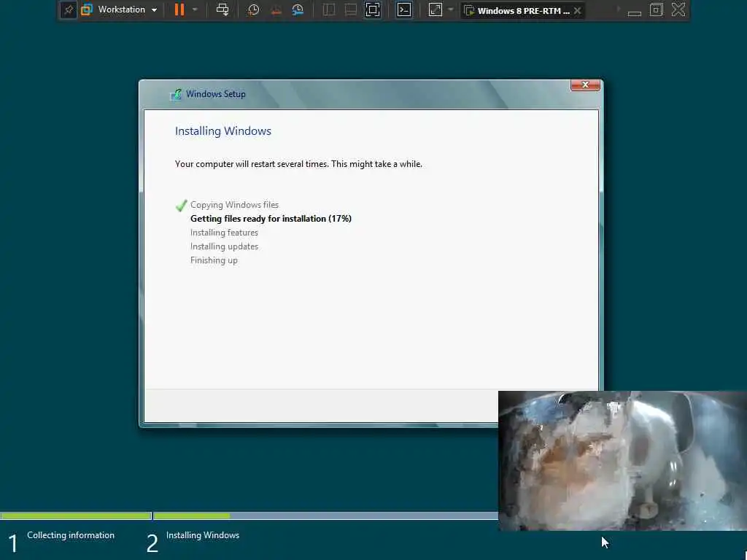Close the Windows 8 PRE-RTM tab
The width and height of the screenshot is (747, 560).
click(x=578, y=10)
